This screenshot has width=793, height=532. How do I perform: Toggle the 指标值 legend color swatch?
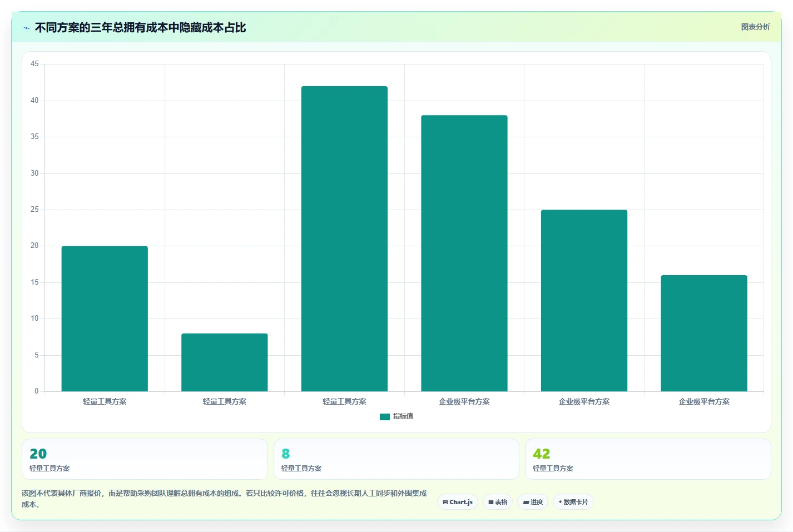coord(385,416)
